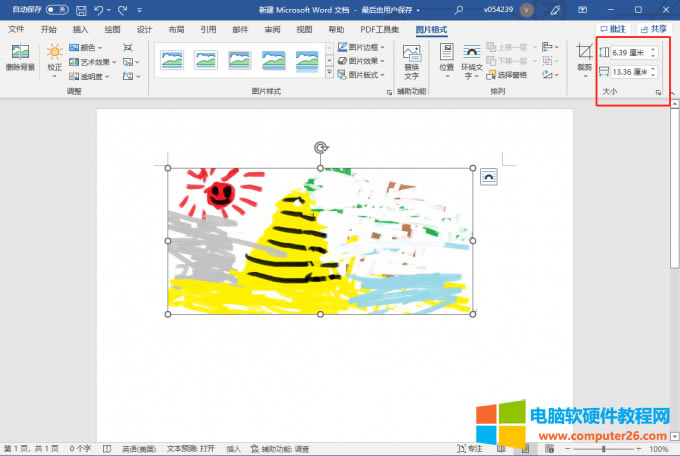Open the 图片边框 (Picture Border) dropdown

tap(361, 47)
